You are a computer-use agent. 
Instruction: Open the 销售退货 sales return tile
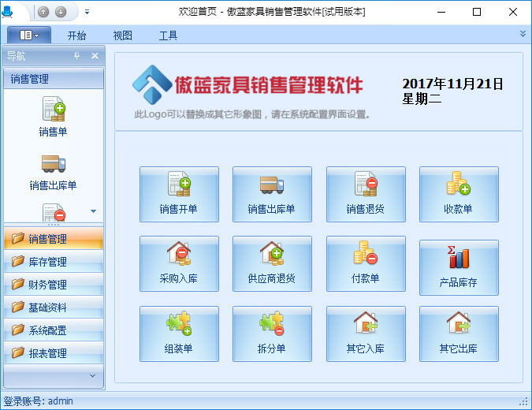[365, 194]
